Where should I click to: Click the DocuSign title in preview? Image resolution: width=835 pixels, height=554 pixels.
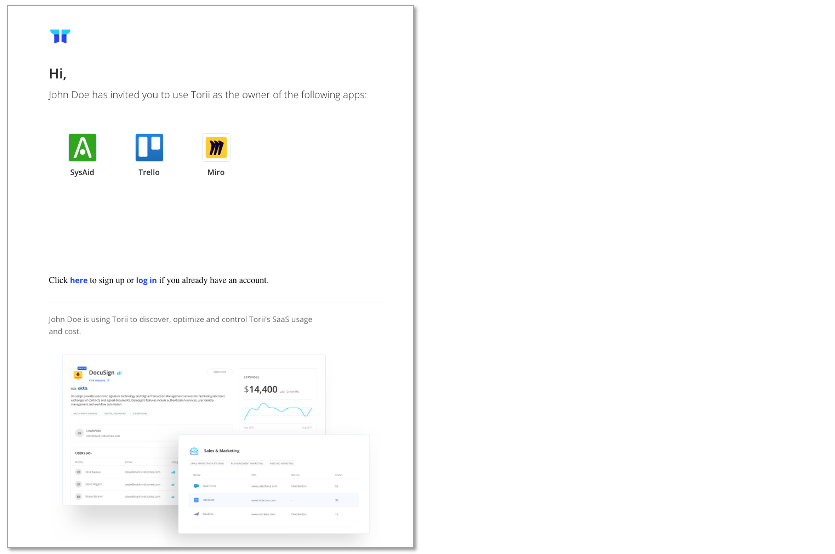[x=101, y=372]
